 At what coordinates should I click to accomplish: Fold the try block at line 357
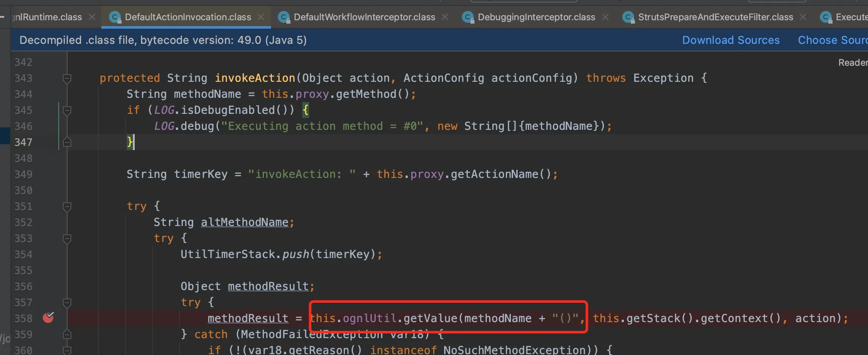tap(67, 303)
